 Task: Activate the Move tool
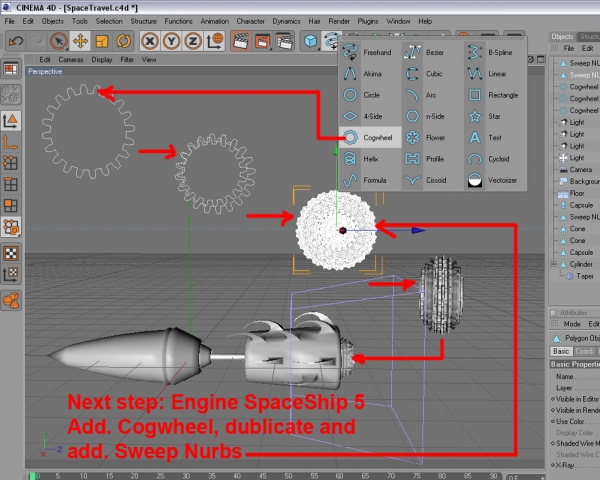(80, 41)
